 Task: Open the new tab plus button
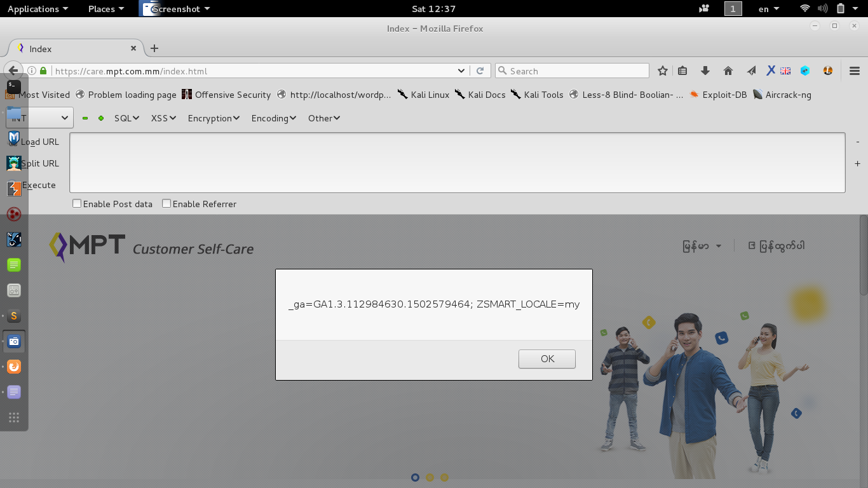(154, 48)
